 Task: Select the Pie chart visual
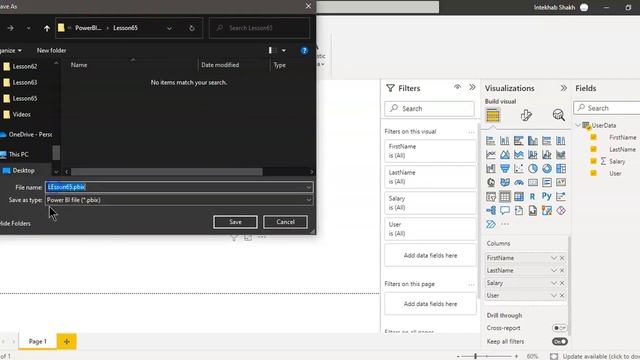coord(533,169)
